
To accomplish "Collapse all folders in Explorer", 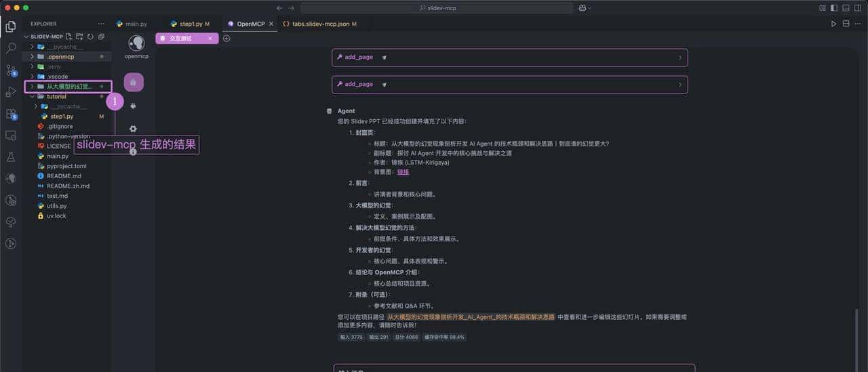I will pos(101,36).
